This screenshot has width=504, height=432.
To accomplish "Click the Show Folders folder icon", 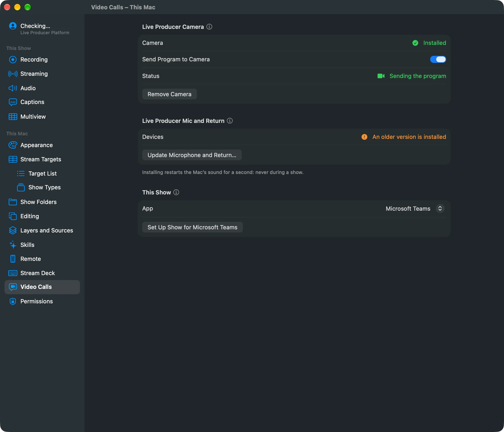I will [13, 202].
